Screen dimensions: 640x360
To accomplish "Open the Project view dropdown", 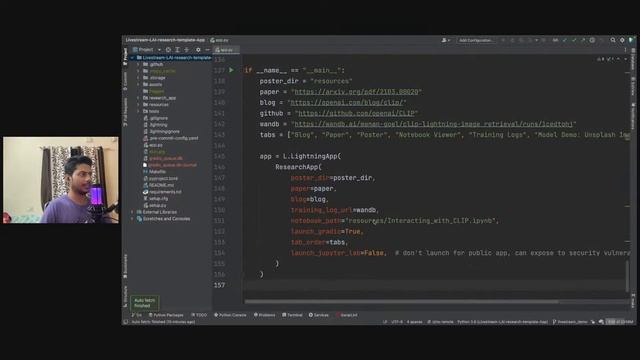I will click(x=147, y=50).
